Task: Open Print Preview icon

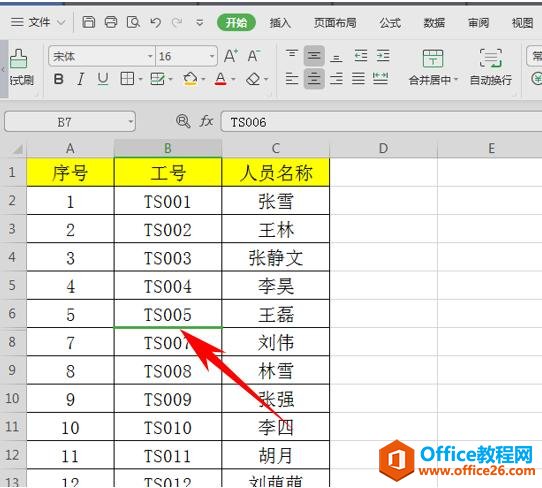Action: [133, 22]
